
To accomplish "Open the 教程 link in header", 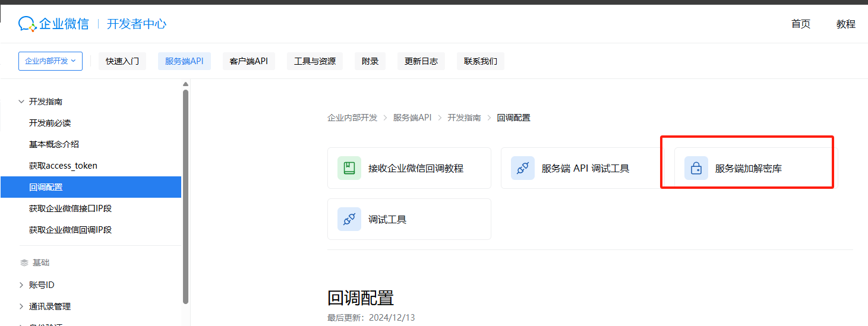I will [x=845, y=24].
